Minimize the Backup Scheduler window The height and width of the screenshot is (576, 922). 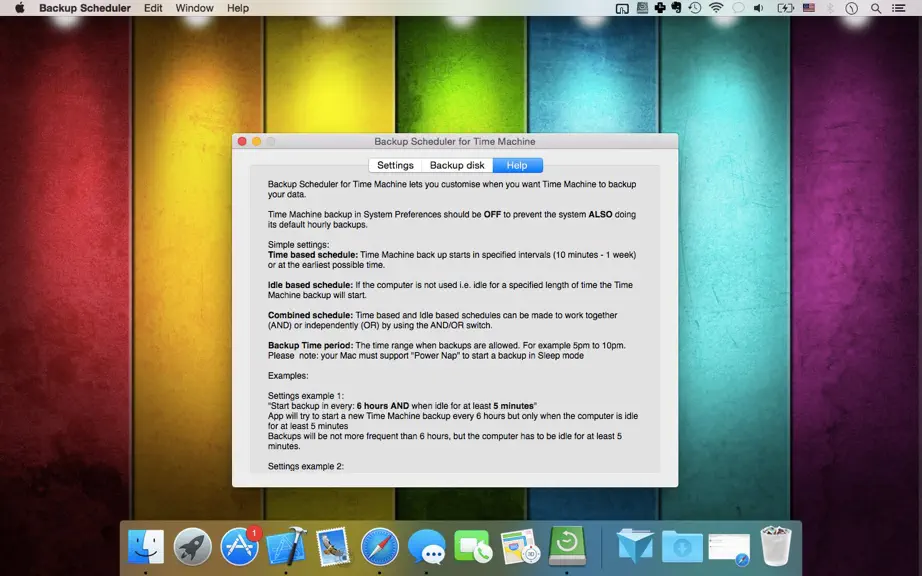[x=256, y=141]
